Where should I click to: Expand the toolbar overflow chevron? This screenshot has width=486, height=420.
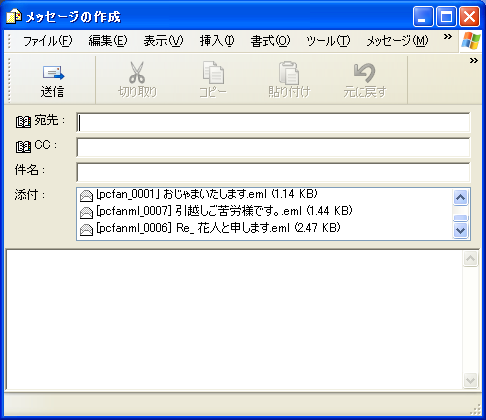pyautogui.click(x=474, y=61)
